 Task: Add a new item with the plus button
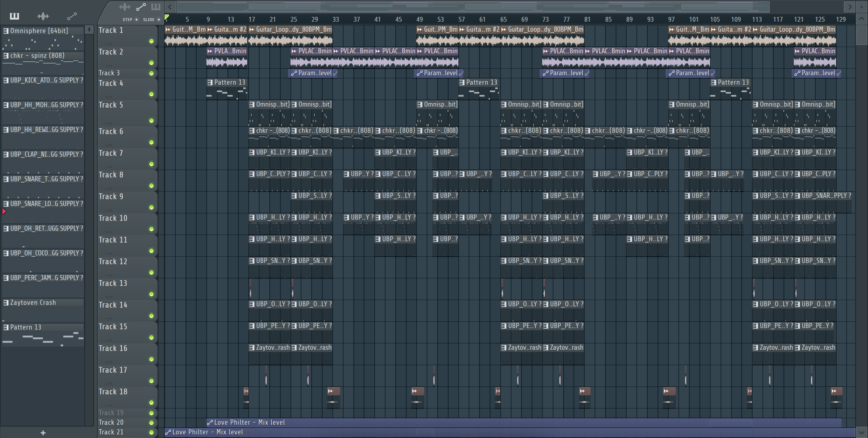[43, 433]
